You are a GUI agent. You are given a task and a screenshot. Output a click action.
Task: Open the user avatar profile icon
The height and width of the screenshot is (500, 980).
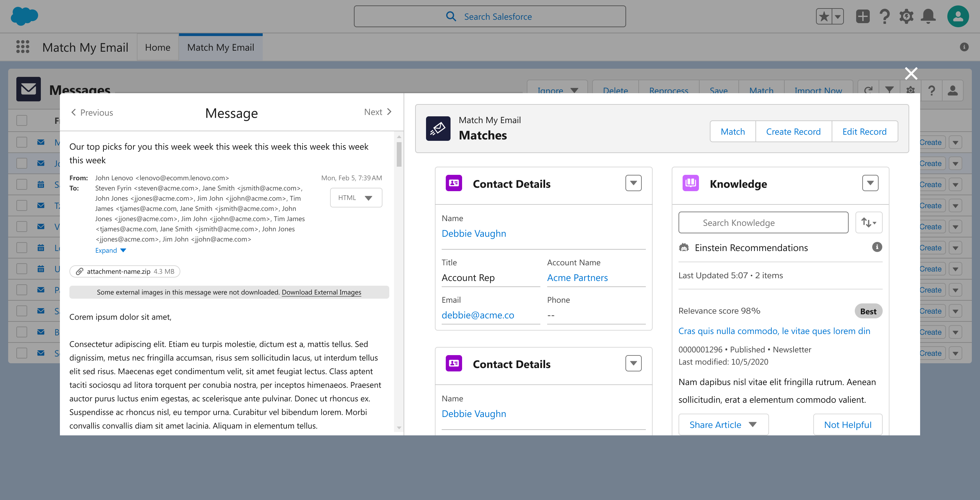[958, 16]
